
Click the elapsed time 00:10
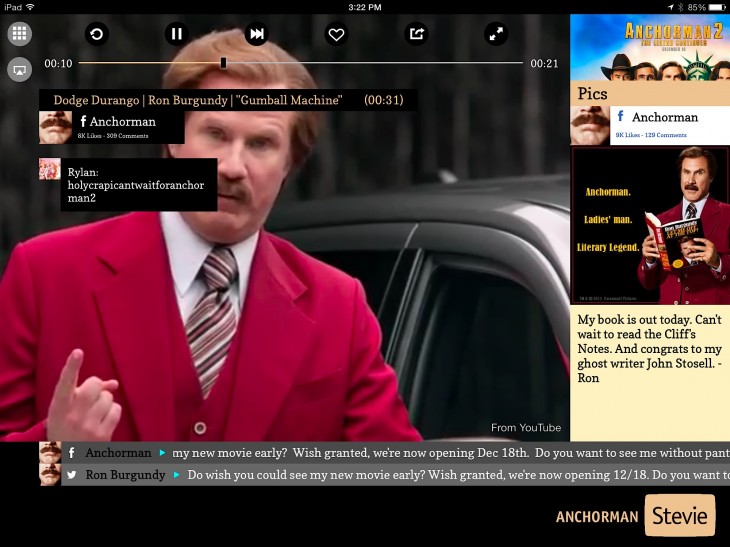(58, 63)
